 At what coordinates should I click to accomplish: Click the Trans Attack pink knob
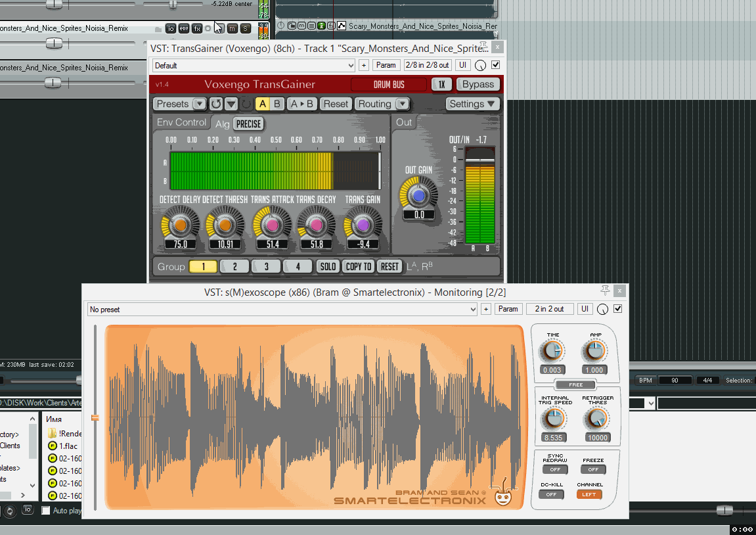coord(273,225)
